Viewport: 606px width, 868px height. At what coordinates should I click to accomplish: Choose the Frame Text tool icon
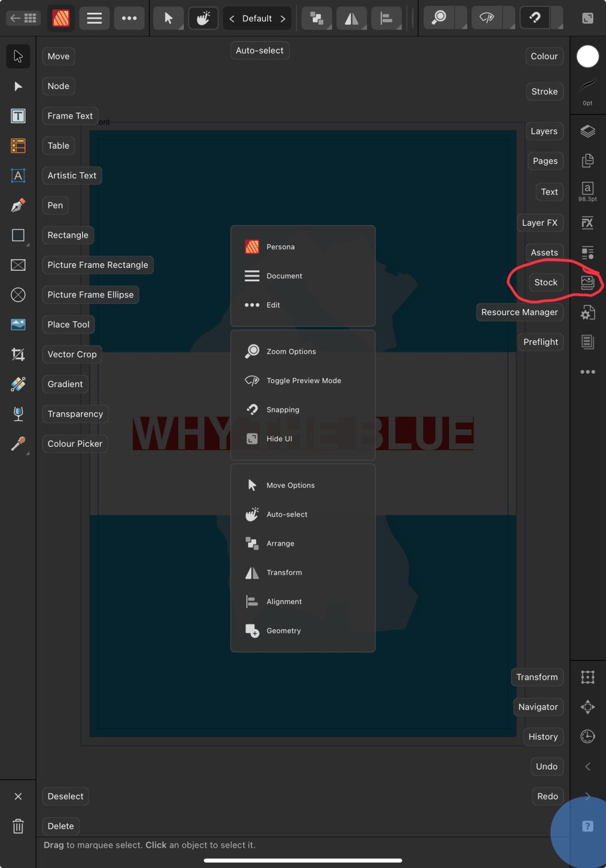pos(18,116)
